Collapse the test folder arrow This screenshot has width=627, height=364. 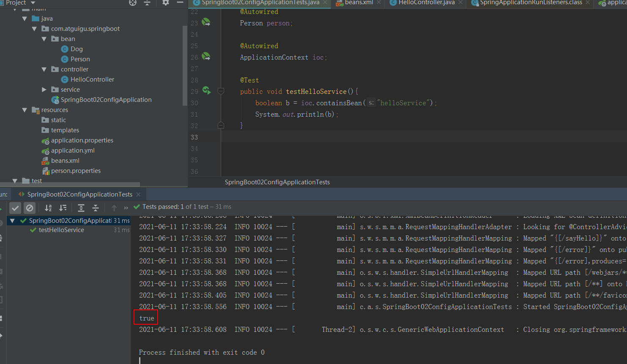point(15,181)
